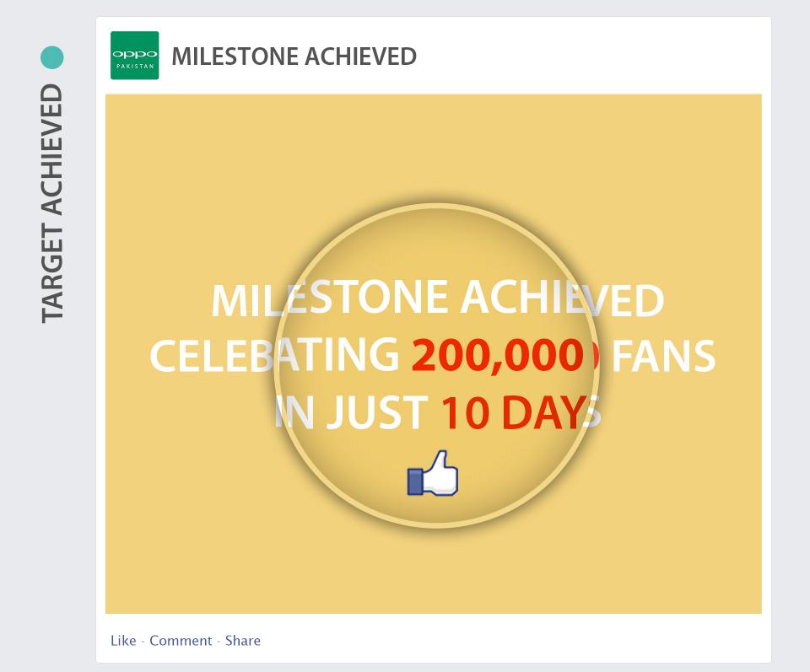Click the red 10 DAYS text
The width and height of the screenshot is (810, 672).
pos(515,413)
